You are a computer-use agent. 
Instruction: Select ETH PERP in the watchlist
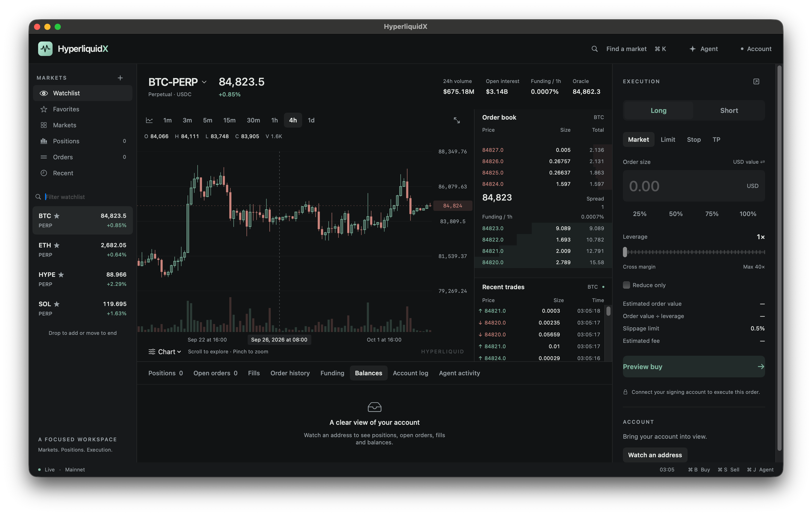pyautogui.click(x=82, y=250)
